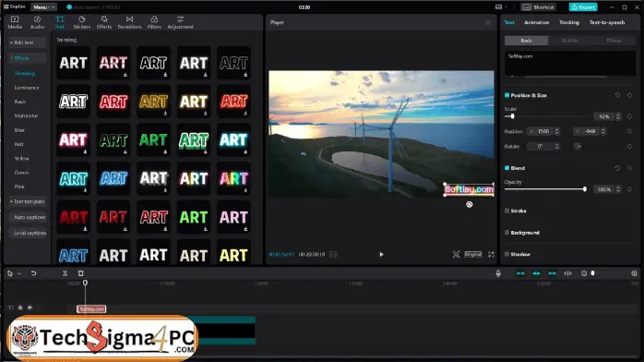
Task: Toggle text track lock icon
Action: coord(20,308)
